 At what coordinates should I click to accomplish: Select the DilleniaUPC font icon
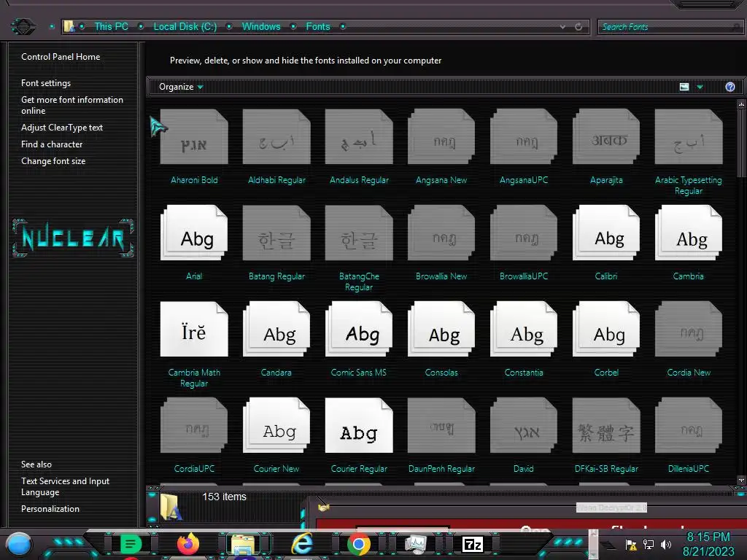tap(689, 425)
